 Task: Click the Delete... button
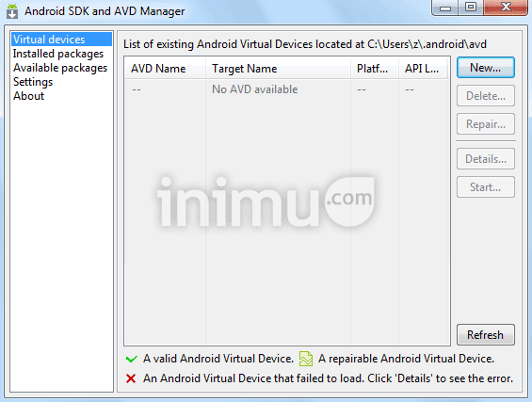click(x=486, y=96)
